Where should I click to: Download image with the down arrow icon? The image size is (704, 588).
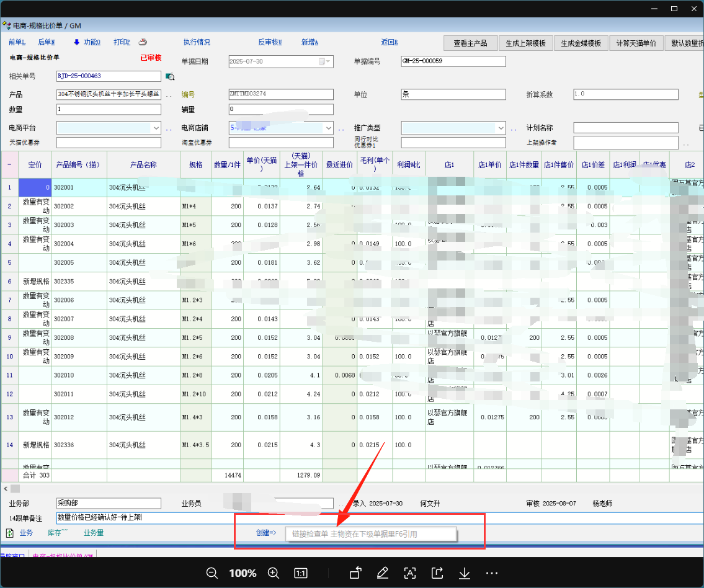click(465, 573)
